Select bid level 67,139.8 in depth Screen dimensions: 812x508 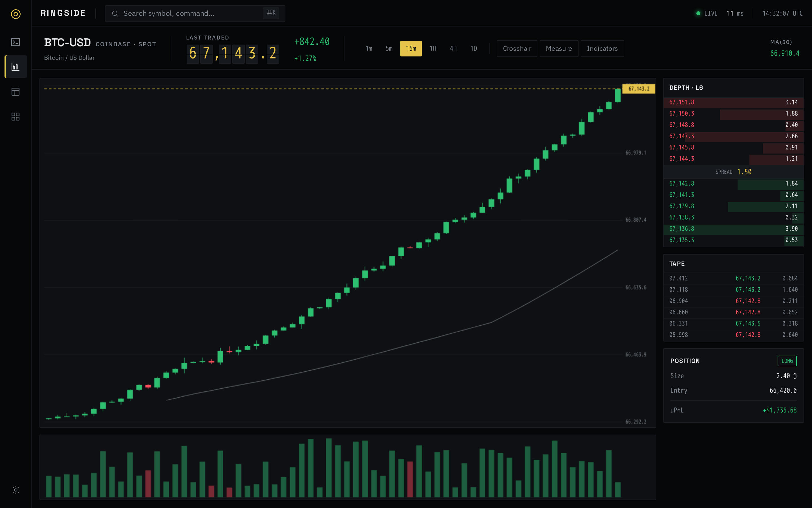[734, 206]
